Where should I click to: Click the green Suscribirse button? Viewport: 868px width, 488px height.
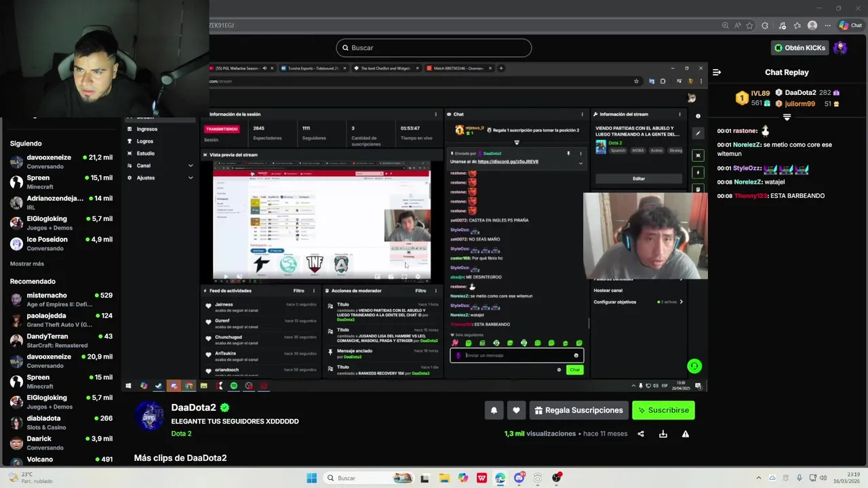tap(663, 410)
